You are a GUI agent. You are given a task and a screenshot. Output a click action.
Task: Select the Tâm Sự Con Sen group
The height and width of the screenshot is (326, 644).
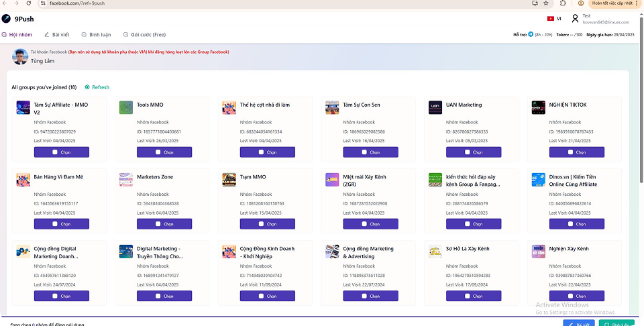[370, 152]
